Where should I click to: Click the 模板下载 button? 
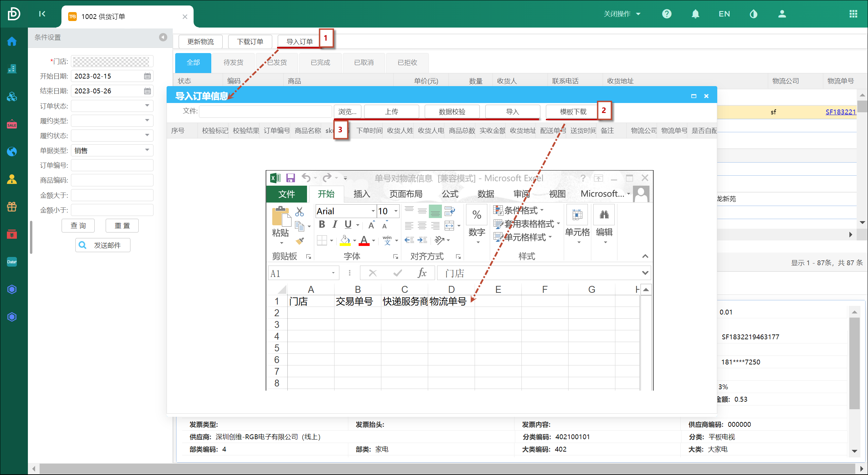tap(573, 112)
